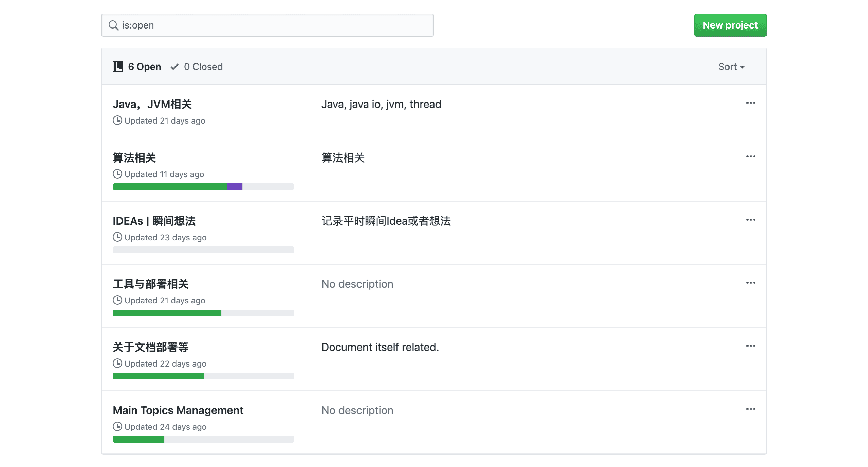Click the project board icon beside 6 Open
Image resolution: width=868 pixels, height=467 pixels.
118,67
